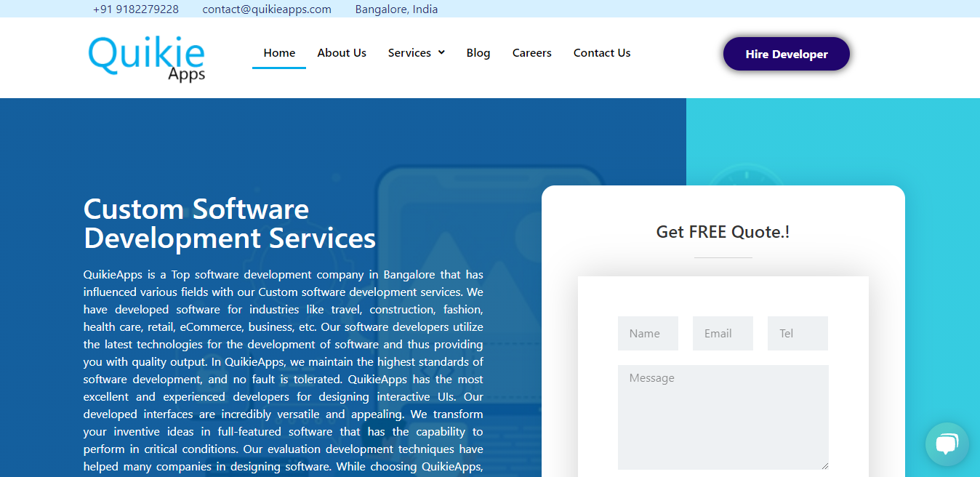980x477 pixels.
Task: Click the Get FREE Quote.! heading
Action: pyautogui.click(x=723, y=232)
